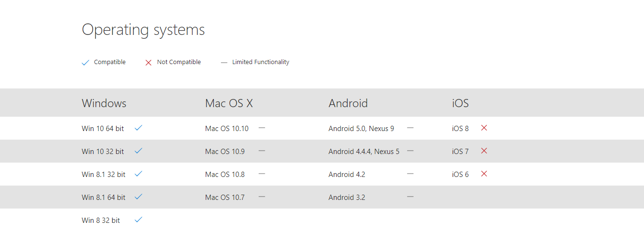
Task: Select the Win 8.1 32 bit row label
Action: point(104,174)
